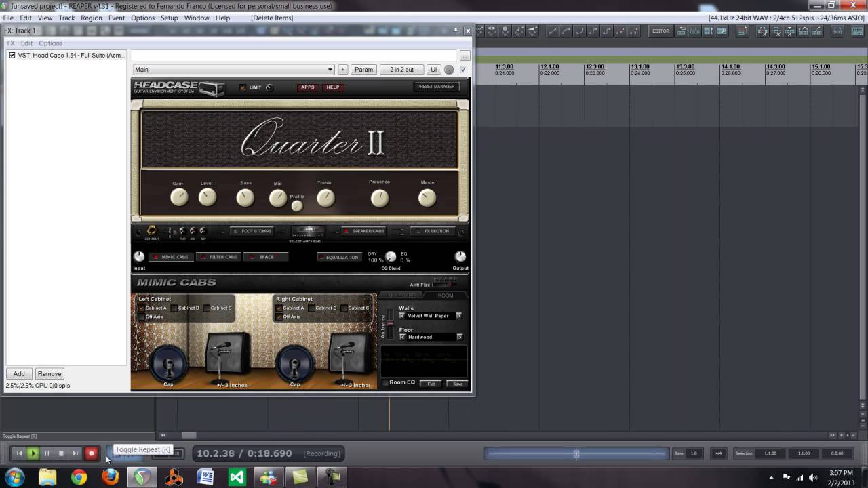
Task: Click the Gain knob on Quarter II amp
Action: [179, 197]
